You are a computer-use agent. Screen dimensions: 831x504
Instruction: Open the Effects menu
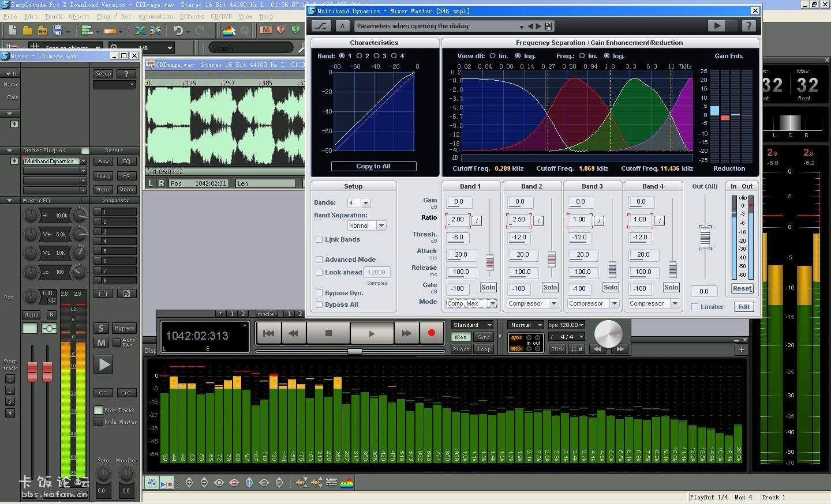[192, 16]
